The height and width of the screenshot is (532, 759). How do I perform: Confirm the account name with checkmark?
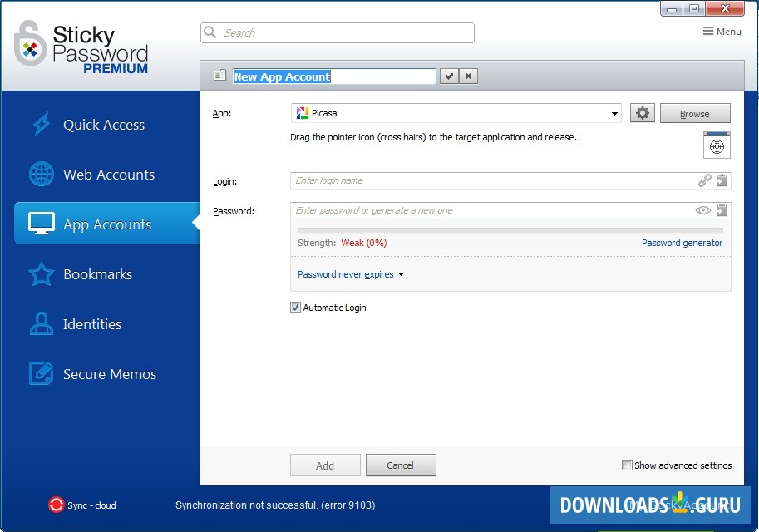coord(449,76)
